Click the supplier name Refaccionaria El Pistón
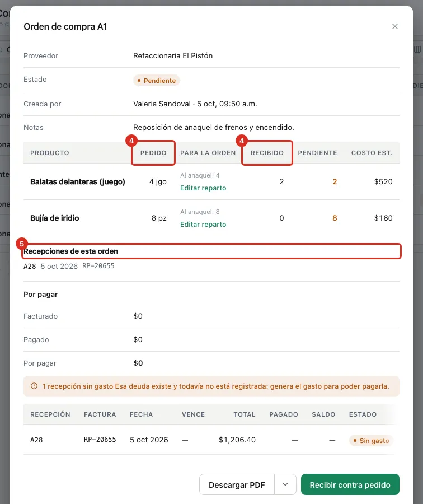This screenshot has width=423, height=504. pyautogui.click(x=173, y=55)
